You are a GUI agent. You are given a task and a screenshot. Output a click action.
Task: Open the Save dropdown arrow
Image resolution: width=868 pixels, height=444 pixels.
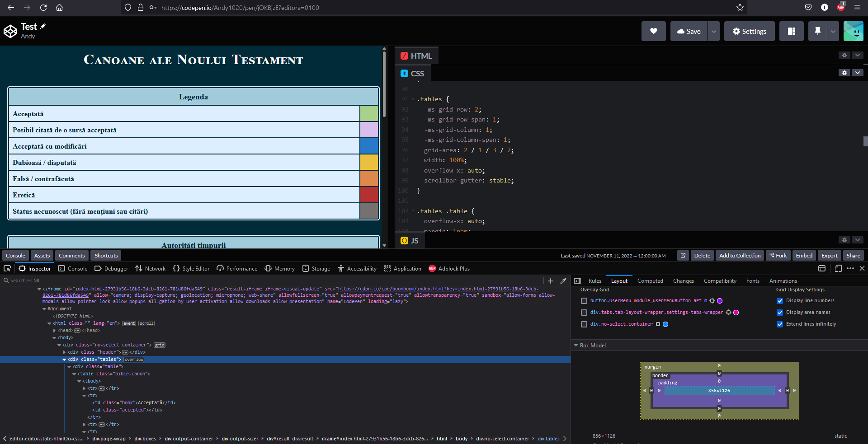point(714,31)
